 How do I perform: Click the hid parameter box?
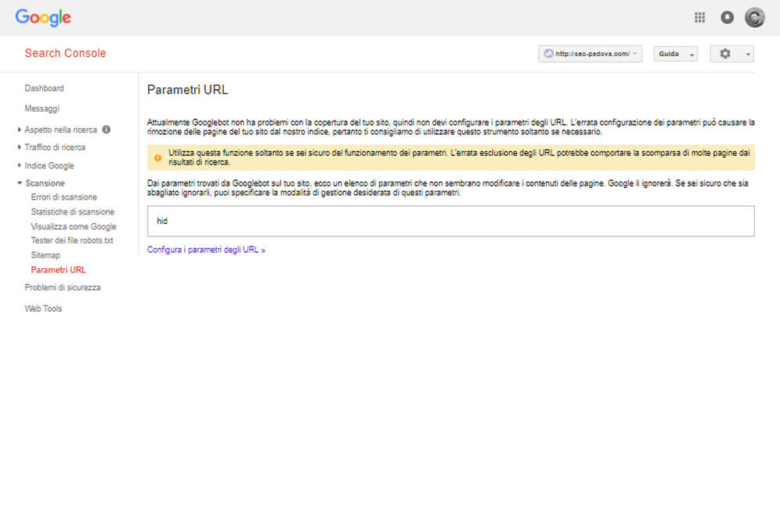pyautogui.click(x=451, y=221)
